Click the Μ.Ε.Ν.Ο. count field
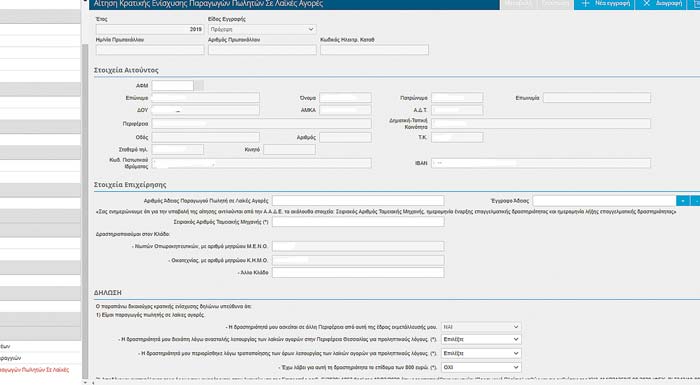This screenshot has width=700, height=385. click(358, 247)
